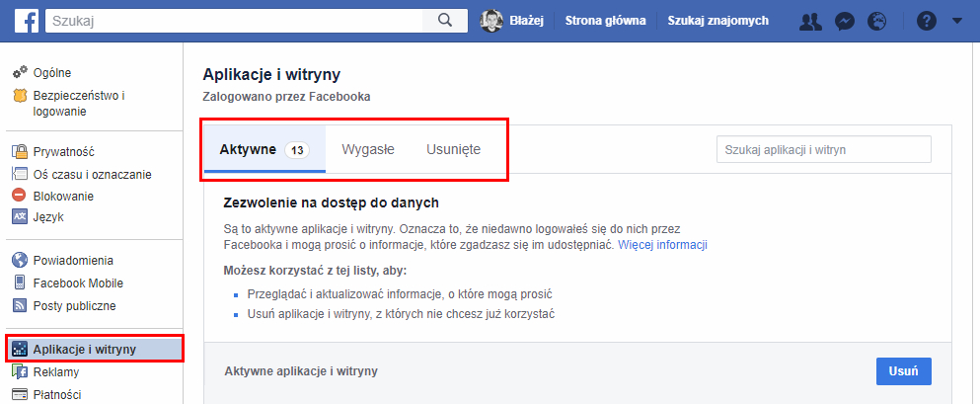
Task: Open Blokowanie settings
Action: [63, 196]
